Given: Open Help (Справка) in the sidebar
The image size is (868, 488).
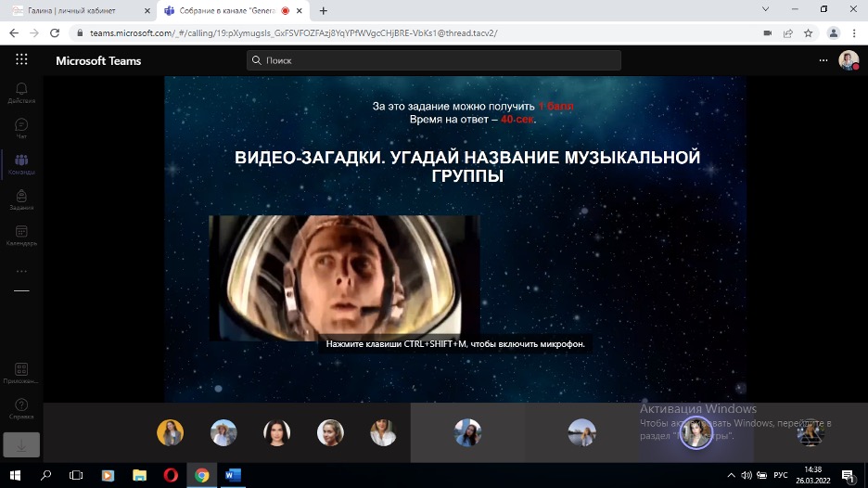Looking at the screenshot, I should point(21,408).
